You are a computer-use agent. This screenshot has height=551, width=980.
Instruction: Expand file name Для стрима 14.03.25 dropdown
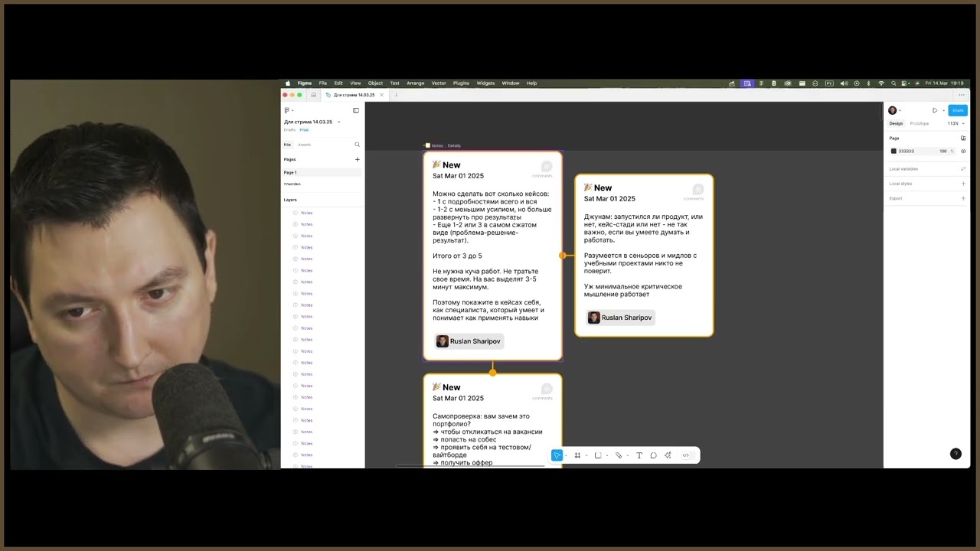339,122
